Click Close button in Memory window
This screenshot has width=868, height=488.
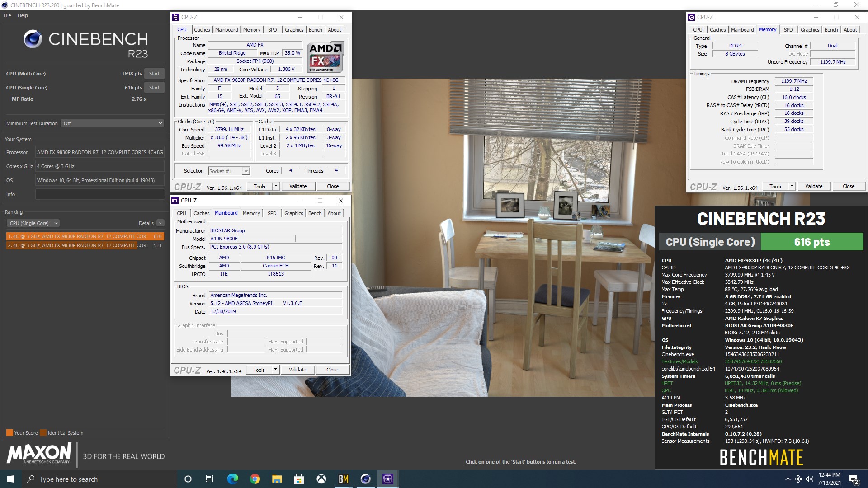tap(849, 186)
